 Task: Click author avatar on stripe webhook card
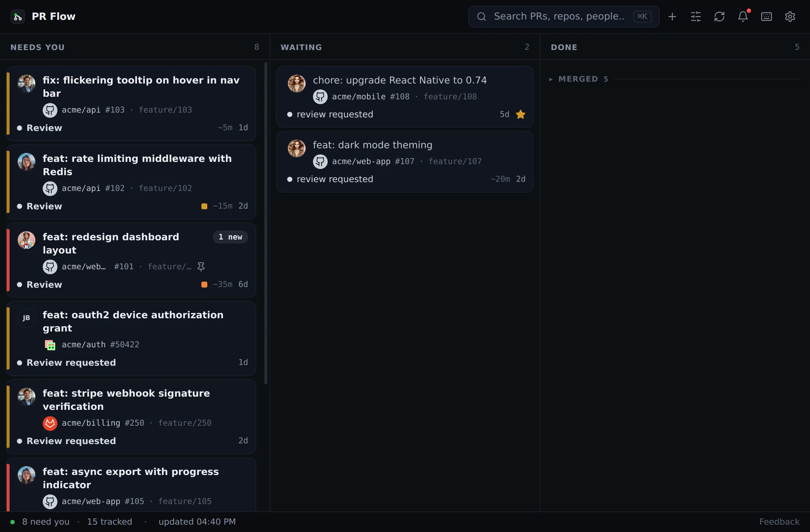[x=27, y=397]
